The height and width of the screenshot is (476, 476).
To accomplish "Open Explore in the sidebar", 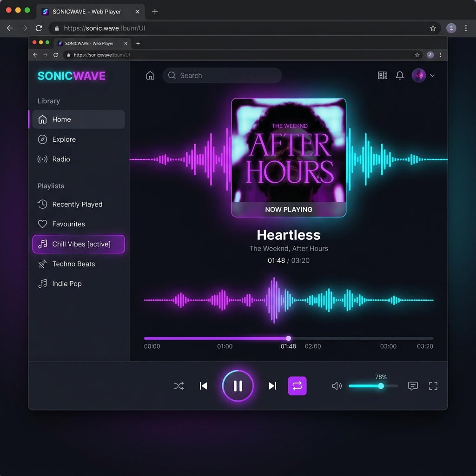I will click(79, 139).
